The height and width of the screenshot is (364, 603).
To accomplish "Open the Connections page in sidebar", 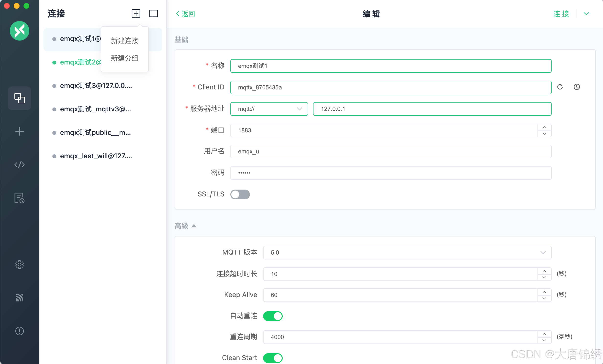I will (19, 98).
